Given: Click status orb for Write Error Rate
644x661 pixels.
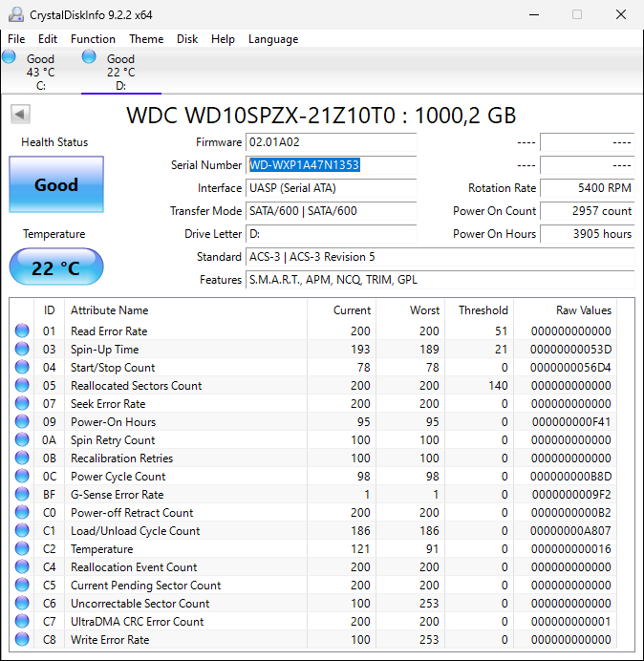Looking at the screenshot, I should click(22, 639).
